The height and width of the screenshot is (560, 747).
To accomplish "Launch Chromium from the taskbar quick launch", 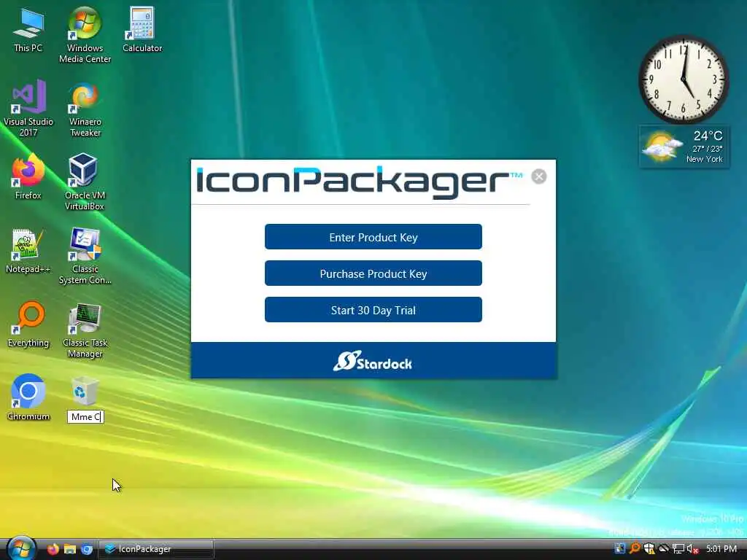I will (87, 549).
